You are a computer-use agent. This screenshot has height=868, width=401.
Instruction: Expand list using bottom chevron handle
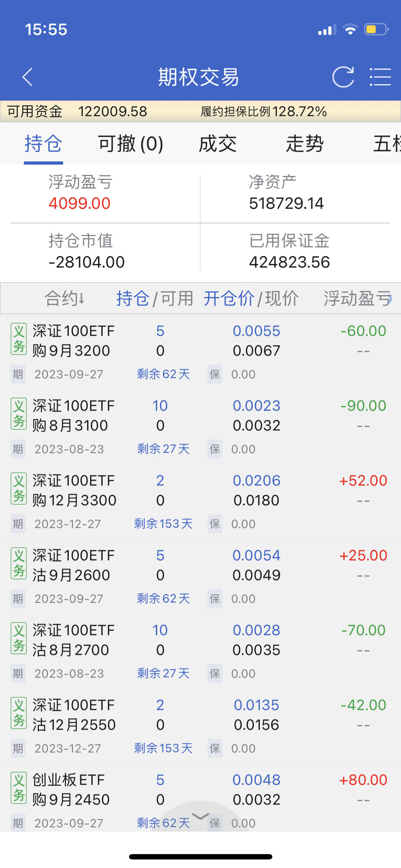click(200, 816)
